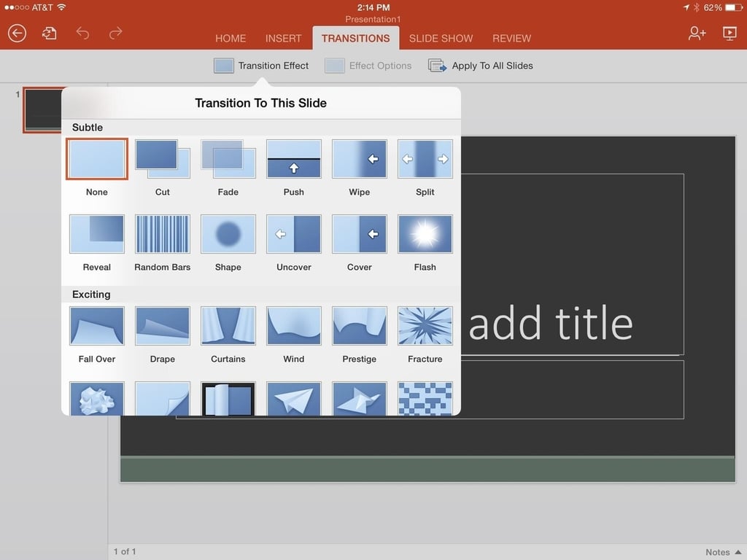Select the Curtains transition
Image resolution: width=747 pixels, height=560 pixels.
(228, 326)
